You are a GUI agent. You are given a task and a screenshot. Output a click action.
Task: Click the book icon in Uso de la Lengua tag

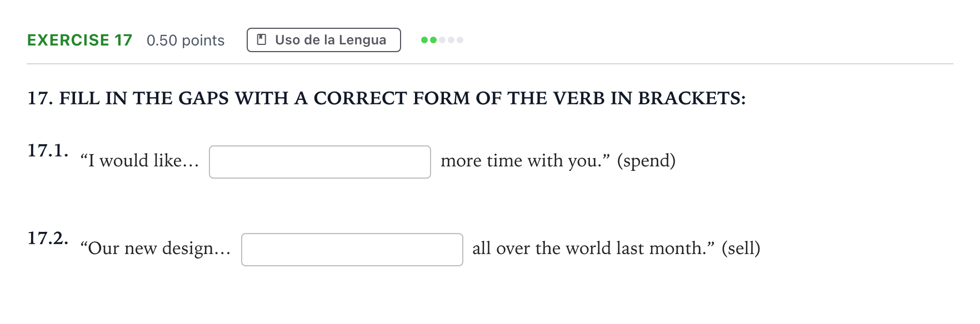261,40
